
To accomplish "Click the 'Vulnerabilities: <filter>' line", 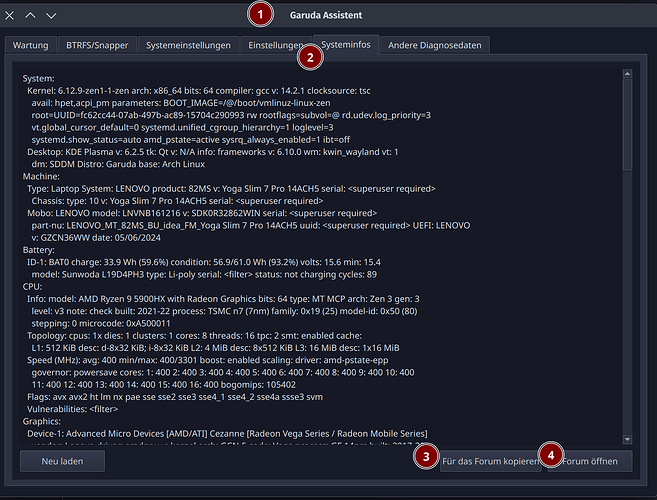I will point(72,409).
